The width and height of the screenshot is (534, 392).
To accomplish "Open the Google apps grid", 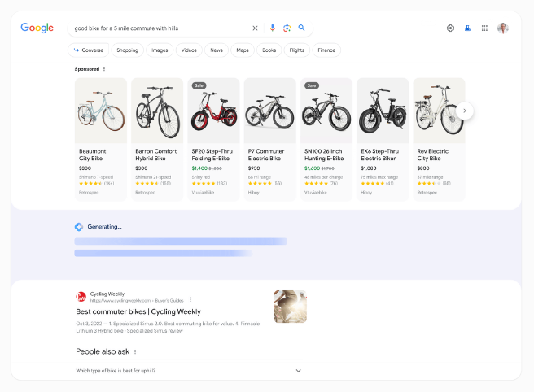I will click(484, 28).
